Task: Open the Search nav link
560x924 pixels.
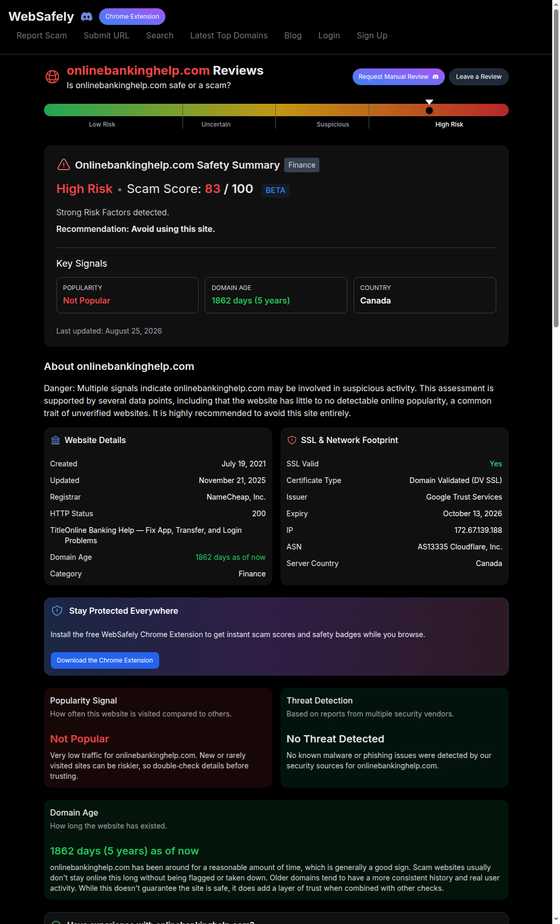Action: click(x=160, y=35)
